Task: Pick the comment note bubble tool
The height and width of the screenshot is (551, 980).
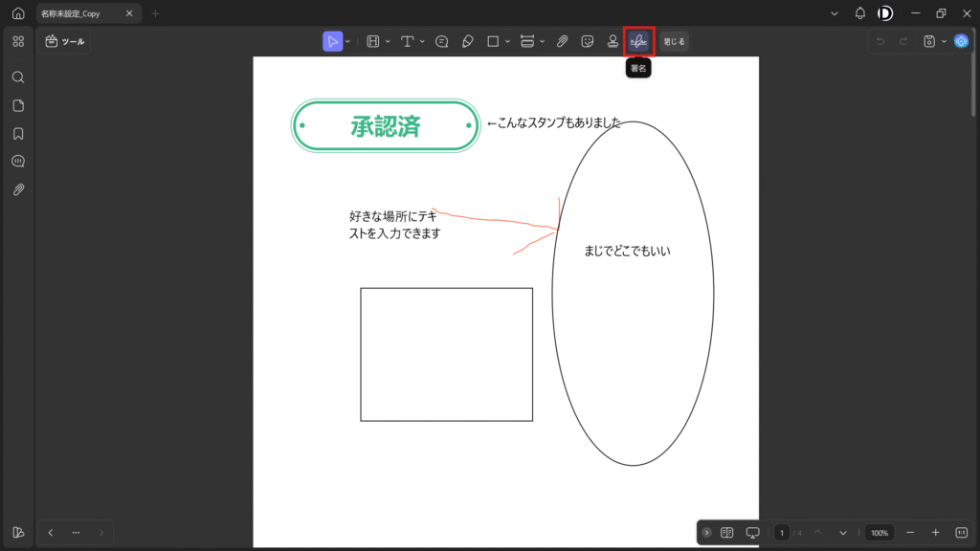Action: point(441,41)
